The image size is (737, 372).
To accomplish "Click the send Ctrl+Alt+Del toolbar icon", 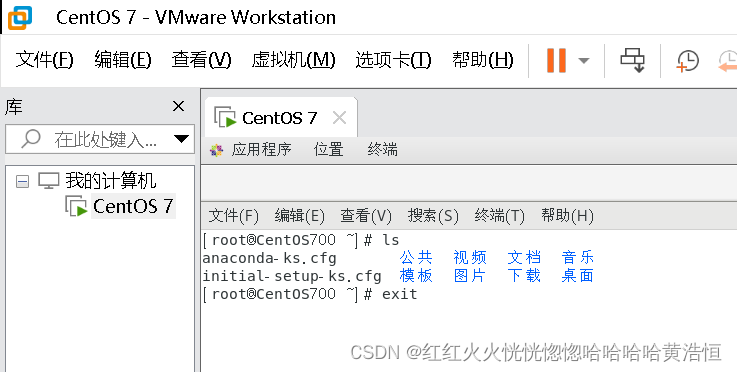I will 632,61.
